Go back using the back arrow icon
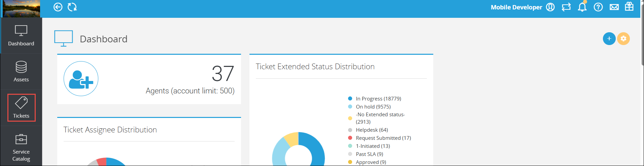Viewport: 644px width, 166px height. coord(58,7)
